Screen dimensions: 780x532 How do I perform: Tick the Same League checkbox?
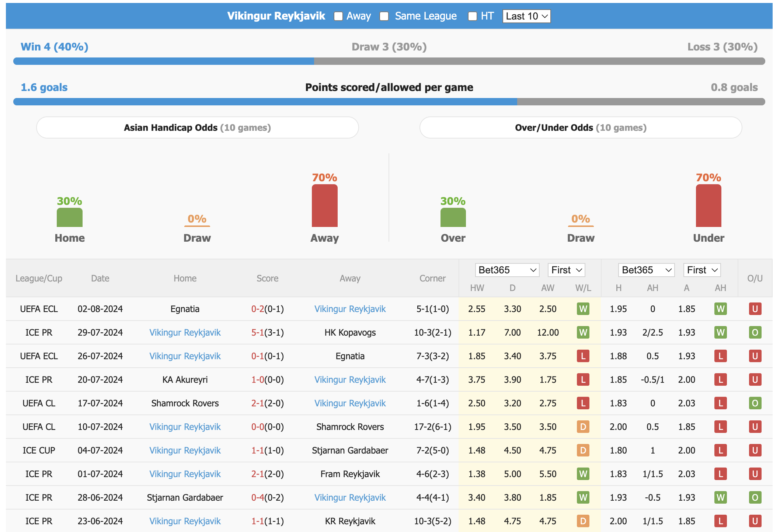tap(384, 16)
